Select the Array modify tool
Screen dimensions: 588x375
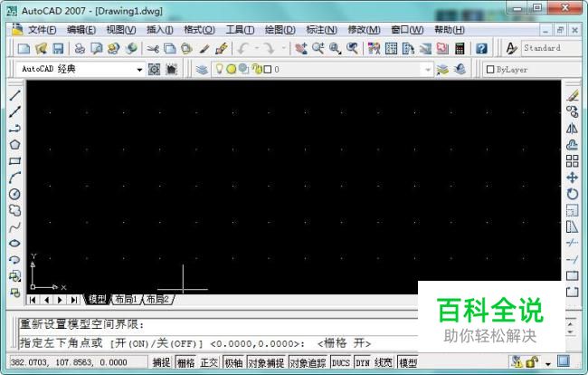(x=573, y=161)
